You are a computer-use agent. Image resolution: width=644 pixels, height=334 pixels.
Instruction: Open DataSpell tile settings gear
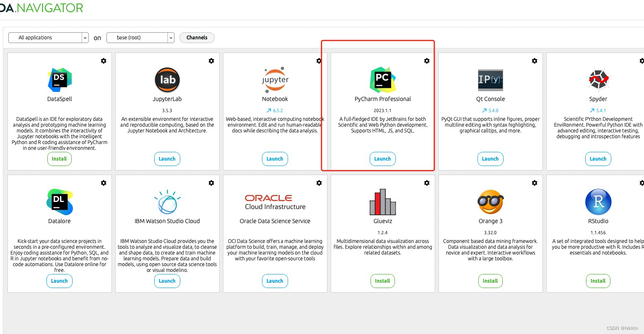pyautogui.click(x=104, y=61)
